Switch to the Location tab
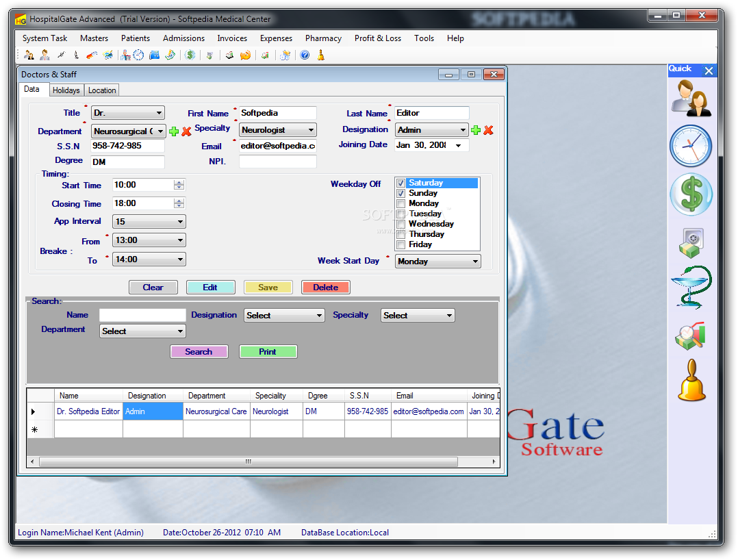The height and width of the screenshot is (560, 738). click(102, 90)
